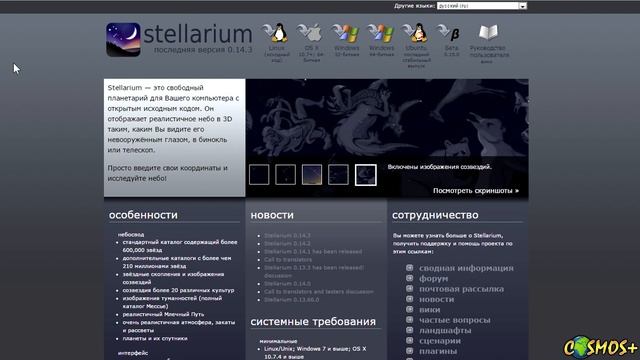Select the sunset-colored screenshot thumbnail

tap(312, 175)
